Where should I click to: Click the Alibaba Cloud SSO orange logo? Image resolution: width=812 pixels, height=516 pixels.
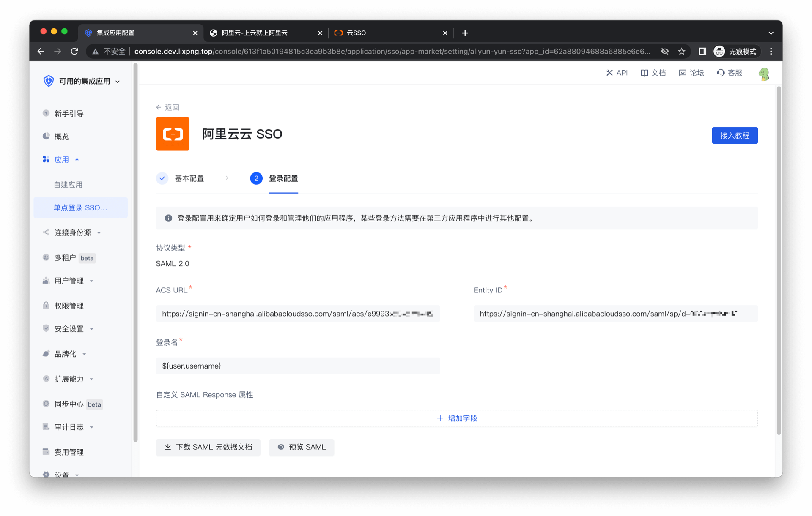(x=173, y=134)
